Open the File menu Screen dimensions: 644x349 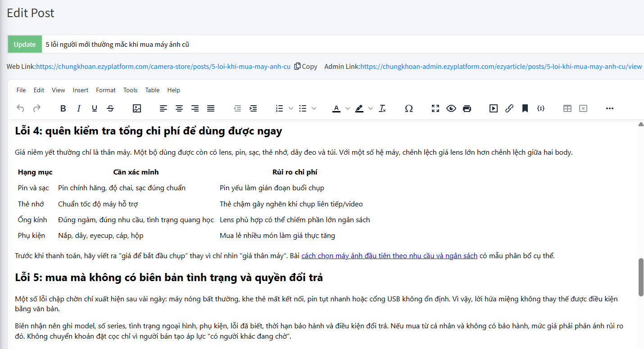click(21, 90)
